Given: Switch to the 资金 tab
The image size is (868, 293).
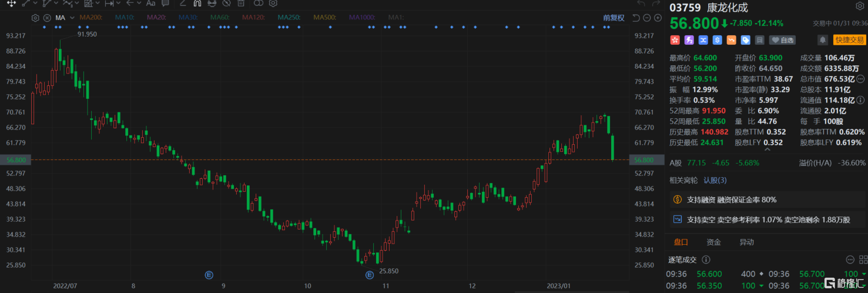Looking at the screenshot, I should click(x=713, y=242).
